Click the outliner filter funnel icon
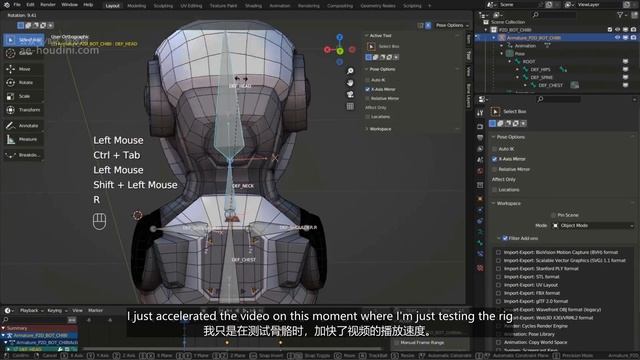The image size is (640, 360). click(620, 15)
